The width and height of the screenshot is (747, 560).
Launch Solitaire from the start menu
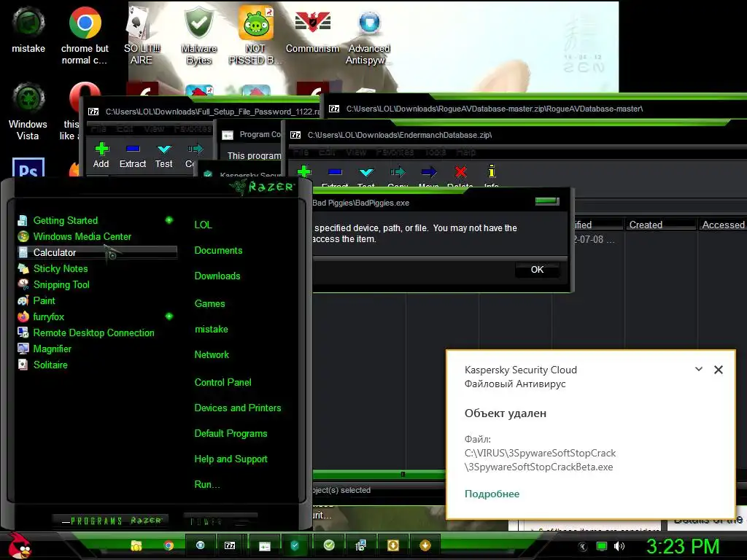(97, 365)
